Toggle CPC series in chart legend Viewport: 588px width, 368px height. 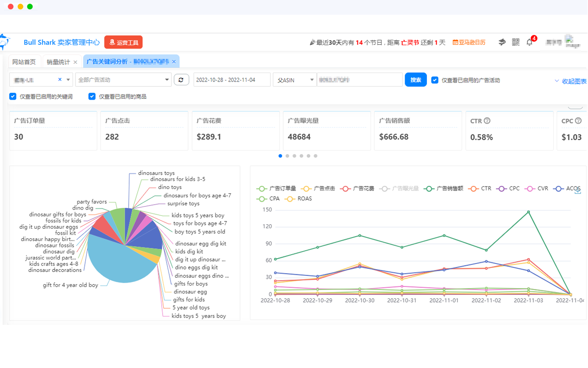tap(508, 188)
